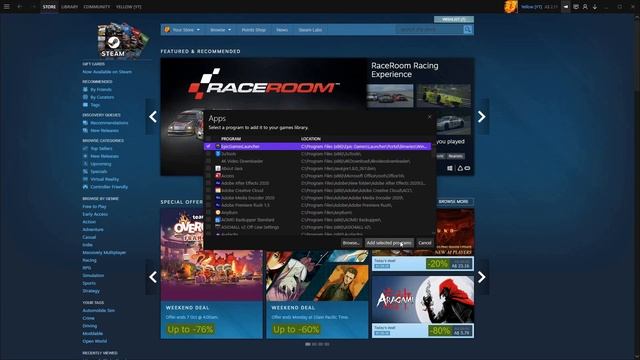
Task: Open the YELLOW [YT] profile tab
Action: pyautogui.click(x=129, y=7)
